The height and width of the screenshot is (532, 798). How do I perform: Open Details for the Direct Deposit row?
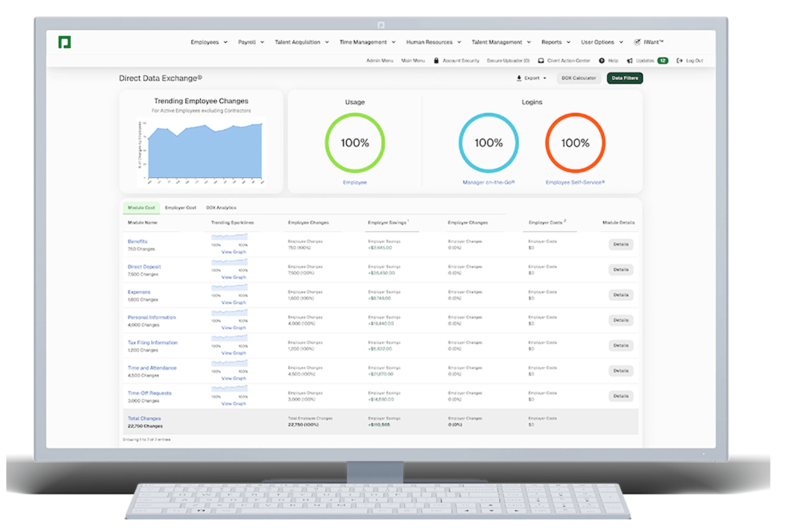pos(621,270)
